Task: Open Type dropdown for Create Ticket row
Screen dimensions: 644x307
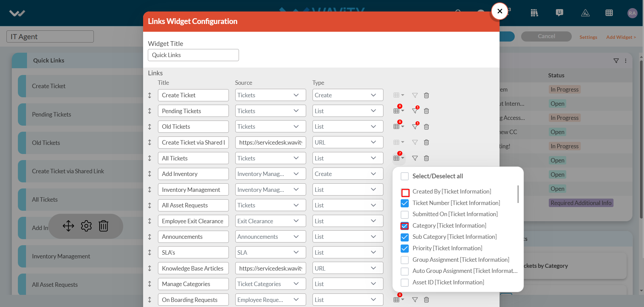Action: tap(348, 95)
